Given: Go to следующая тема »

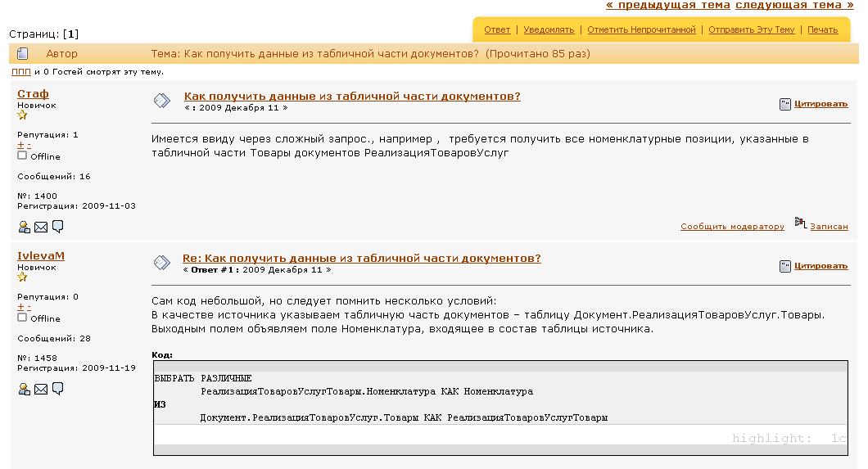Looking at the screenshot, I should point(794,5).
